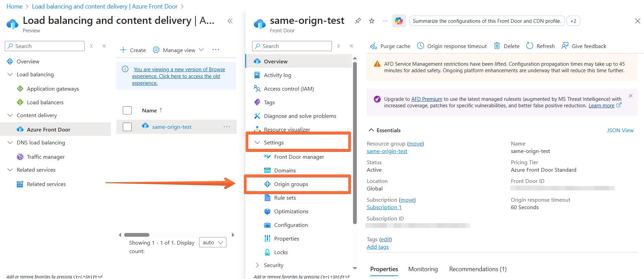This screenshot has height=279, width=644.
Task: Click the gear icon for Manage view
Action: coord(156,50)
